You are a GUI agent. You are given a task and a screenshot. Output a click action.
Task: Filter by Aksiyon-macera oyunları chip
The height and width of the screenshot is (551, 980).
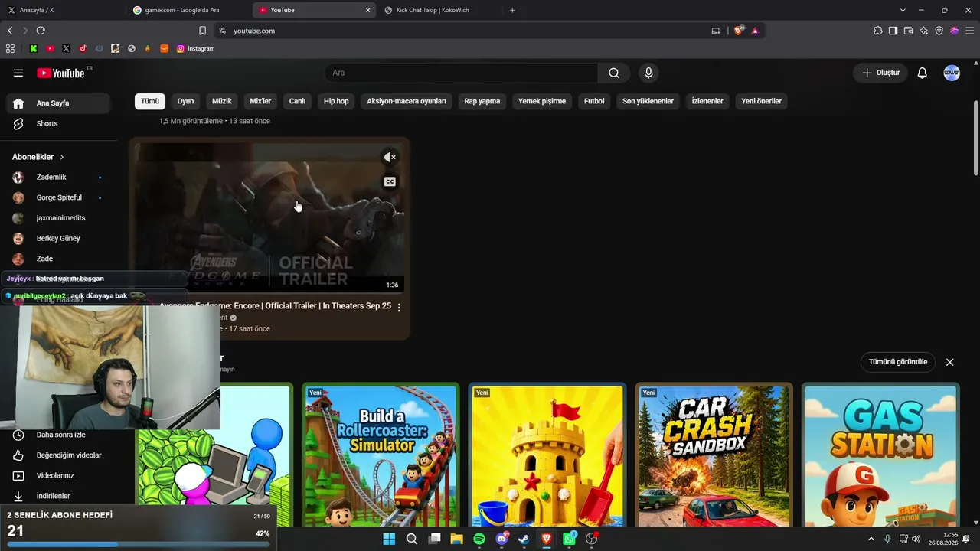pyautogui.click(x=407, y=101)
